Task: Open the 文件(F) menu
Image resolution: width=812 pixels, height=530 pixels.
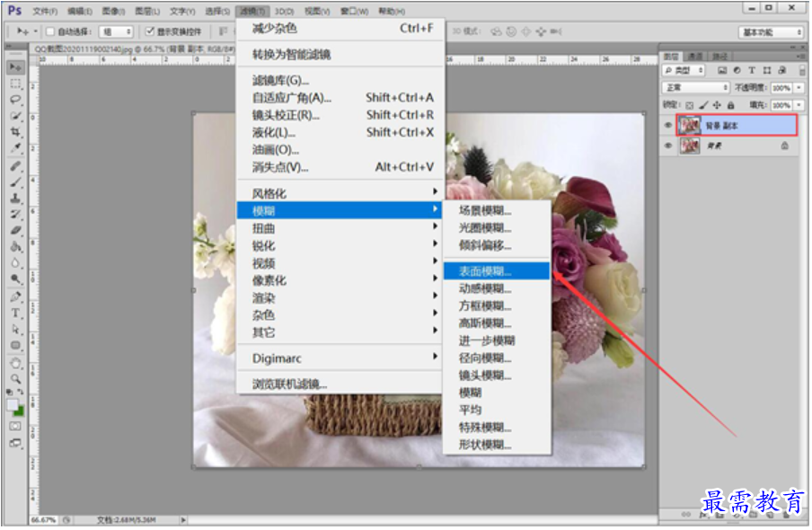Action: (x=45, y=11)
